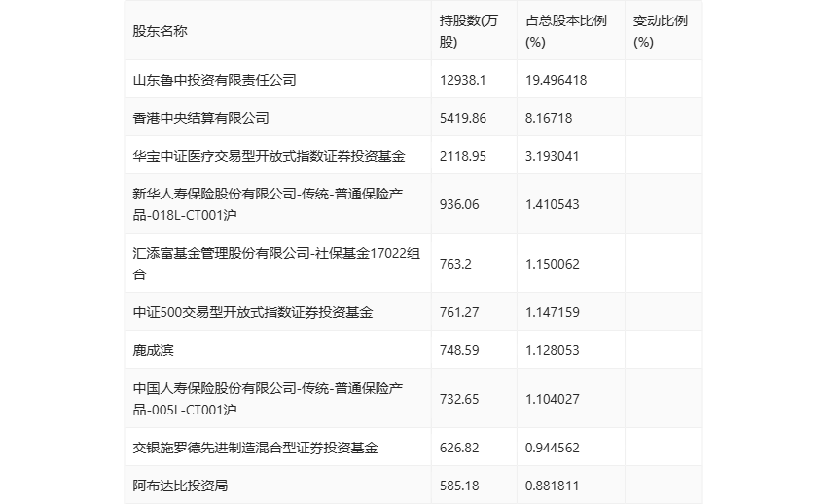The height and width of the screenshot is (504, 827).
Task: Click the holding value 5419.86
Action: click(462, 118)
